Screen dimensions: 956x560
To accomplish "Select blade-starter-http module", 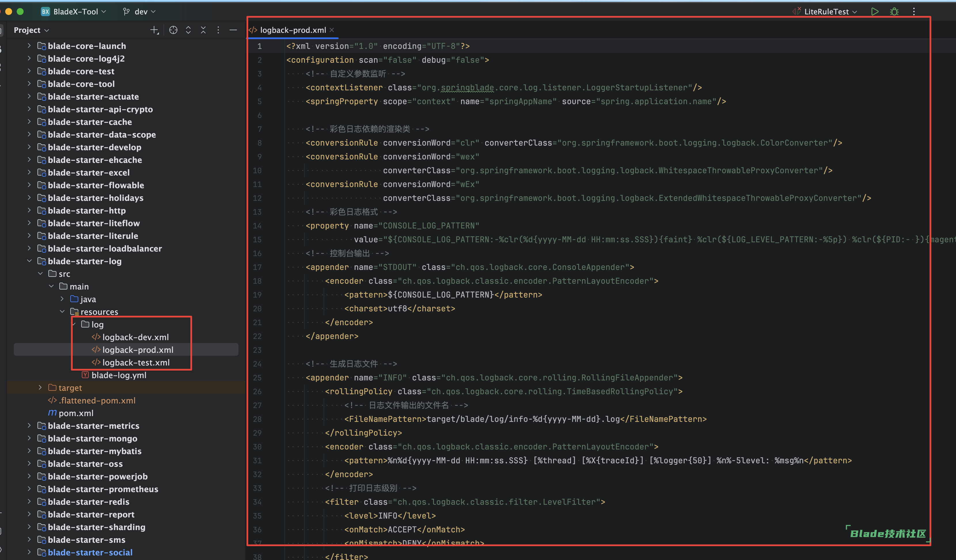I will tap(86, 210).
